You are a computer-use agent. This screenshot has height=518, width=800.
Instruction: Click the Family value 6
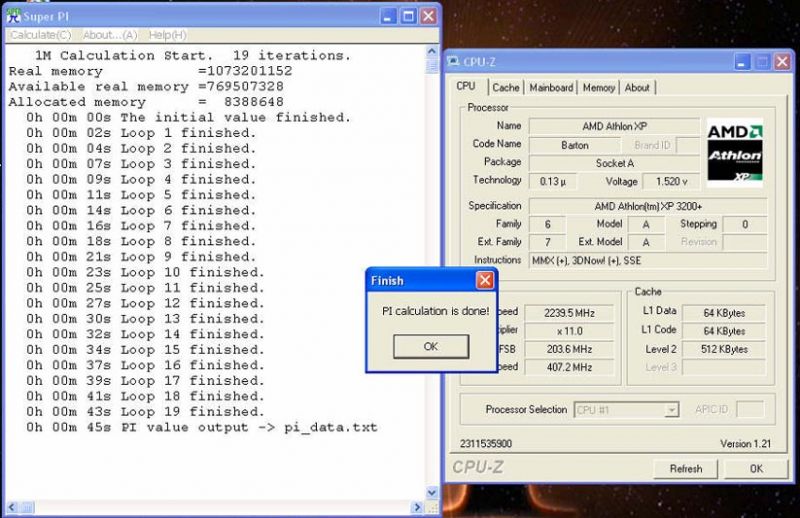(547, 225)
